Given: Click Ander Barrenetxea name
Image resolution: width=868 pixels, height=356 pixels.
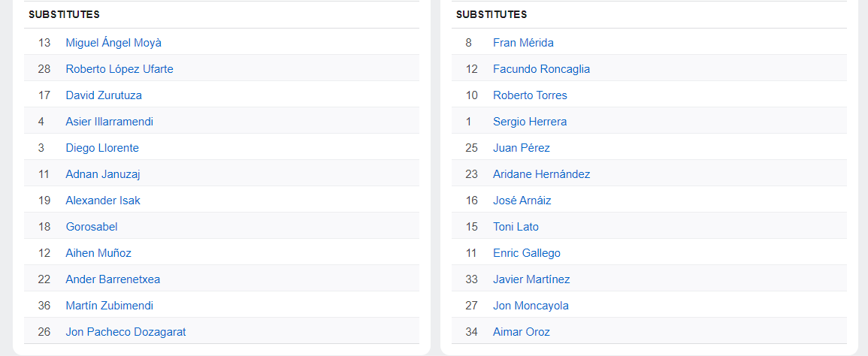Looking at the screenshot, I should 113,279.
